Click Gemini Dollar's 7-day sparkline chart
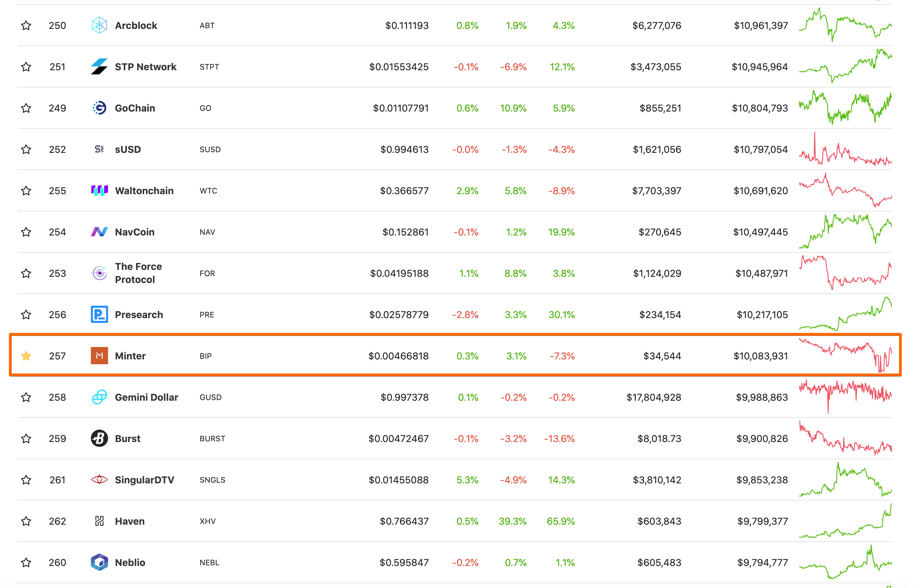Screen dimensions: 919x588 (x=845, y=397)
